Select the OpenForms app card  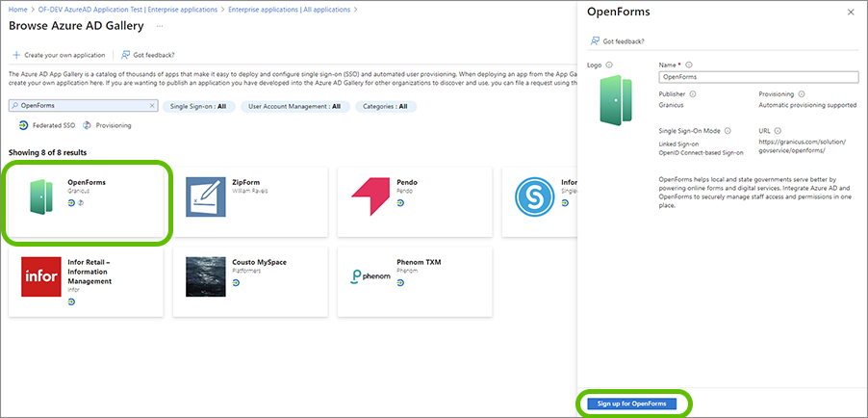point(87,201)
